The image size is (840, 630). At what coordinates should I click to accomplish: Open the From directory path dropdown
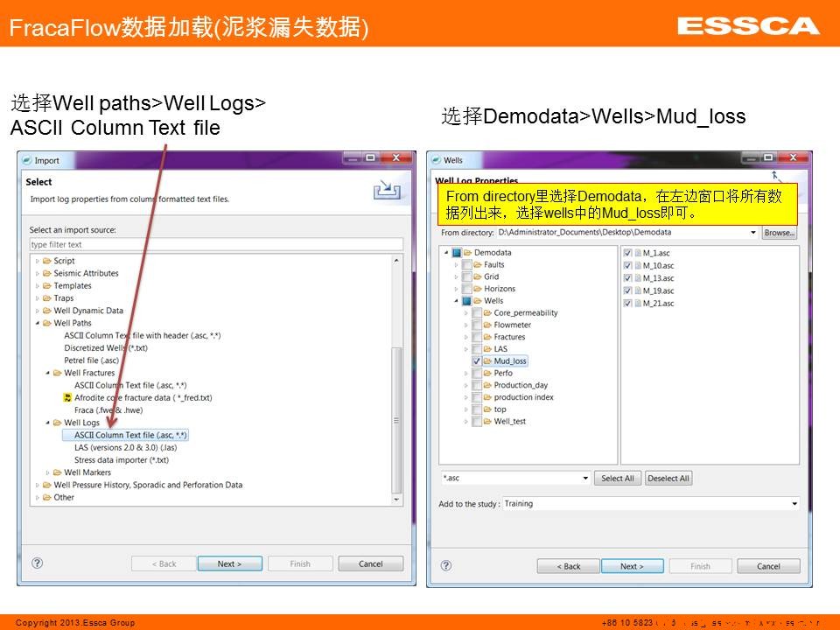coord(753,233)
